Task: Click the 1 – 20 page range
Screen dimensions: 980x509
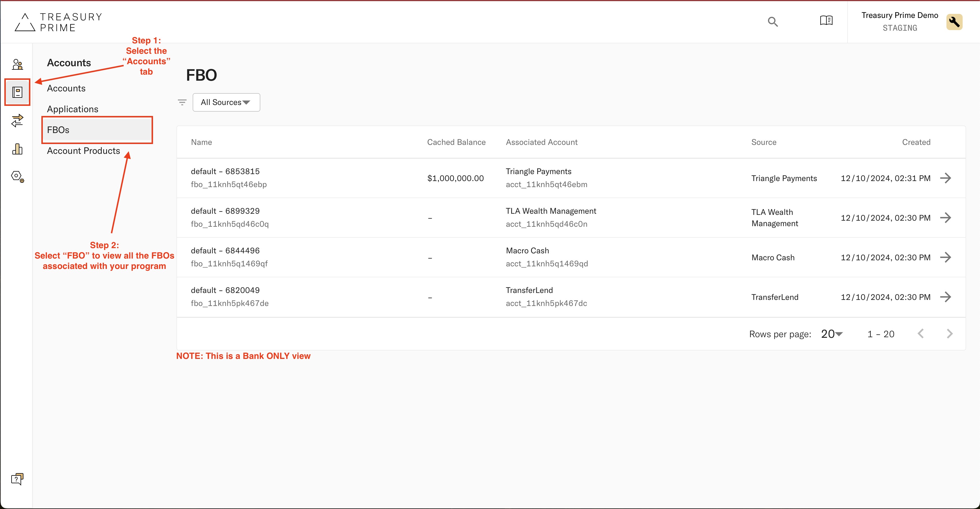Action: [x=881, y=334]
